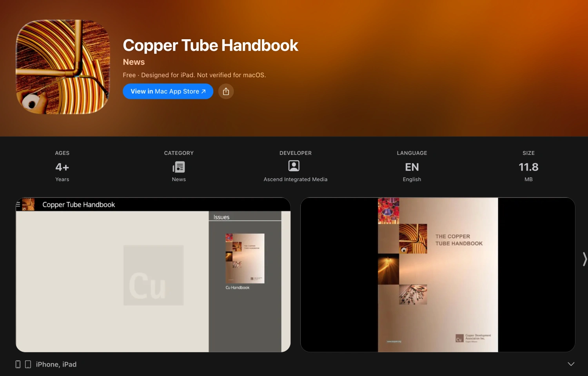Click the News label under category icon
Image resolution: width=588 pixels, height=376 pixels.
click(179, 179)
